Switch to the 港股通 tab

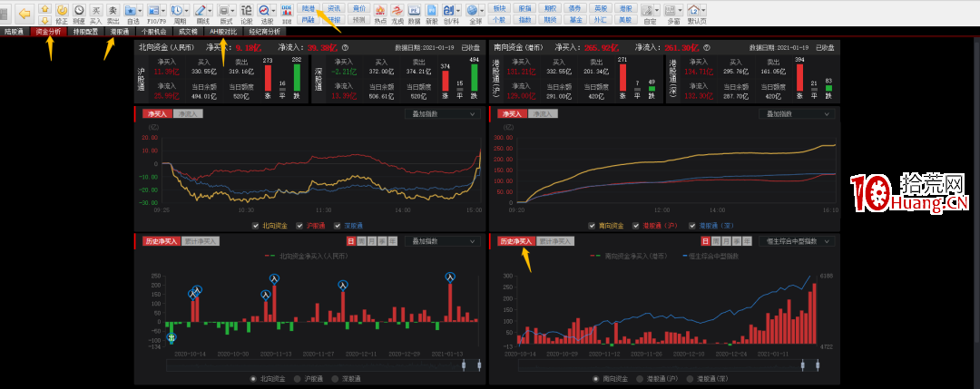coord(119,31)
